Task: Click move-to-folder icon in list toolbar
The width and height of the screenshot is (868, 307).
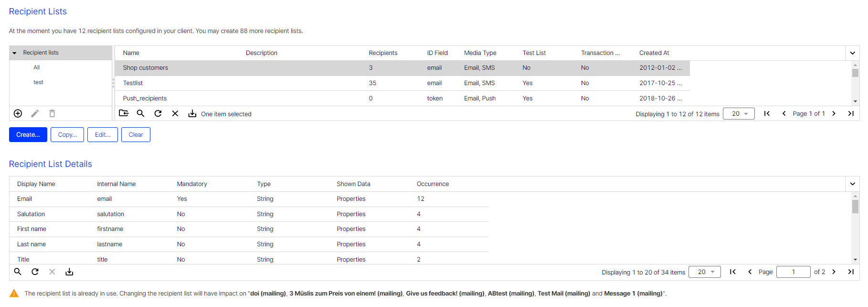Action: click(124, 113)
